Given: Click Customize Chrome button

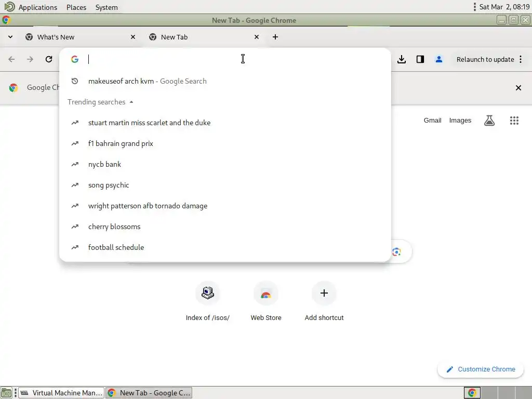Looking at the screenshot, I should [481, 369].
